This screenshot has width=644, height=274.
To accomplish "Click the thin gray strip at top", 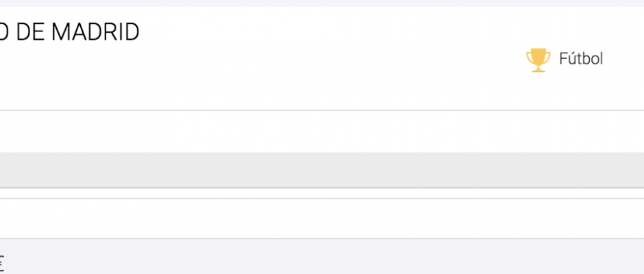I will point(322,3).
